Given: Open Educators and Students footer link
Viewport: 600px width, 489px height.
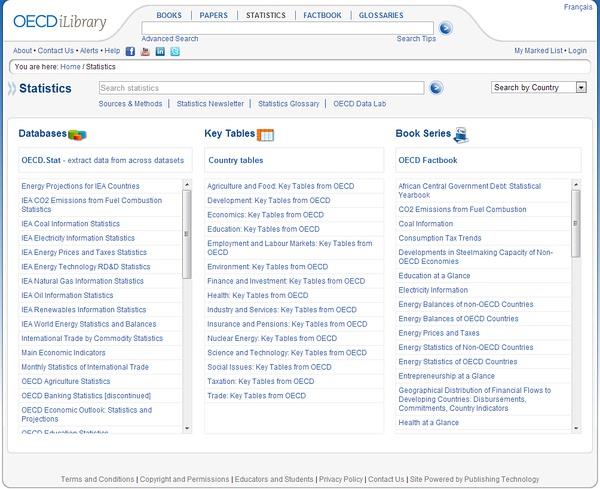Looking at the screenshot, I should coord(274,479).
